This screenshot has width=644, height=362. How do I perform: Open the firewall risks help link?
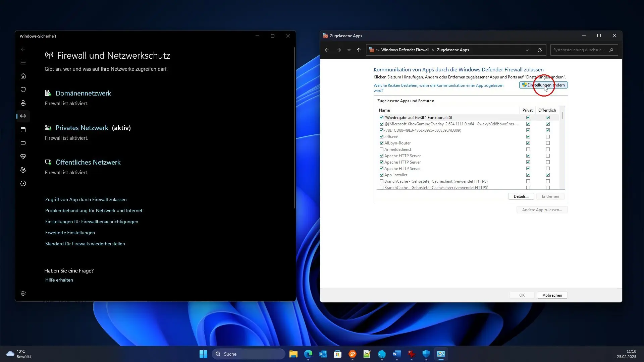[x=438, y=88]
